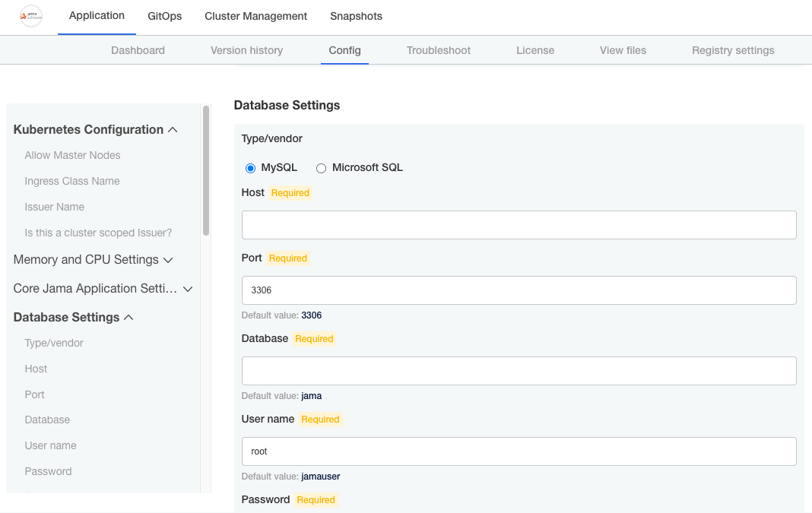Switch to the Troubleshoot tab
The width and height of the screenshot is (812, 513).
click(439, 50)
